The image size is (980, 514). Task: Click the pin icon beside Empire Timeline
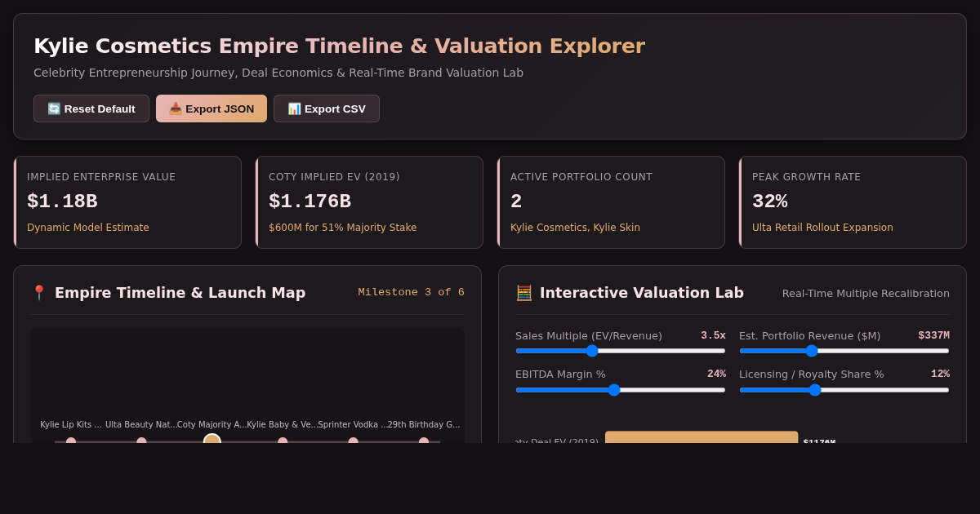[38, 293]
